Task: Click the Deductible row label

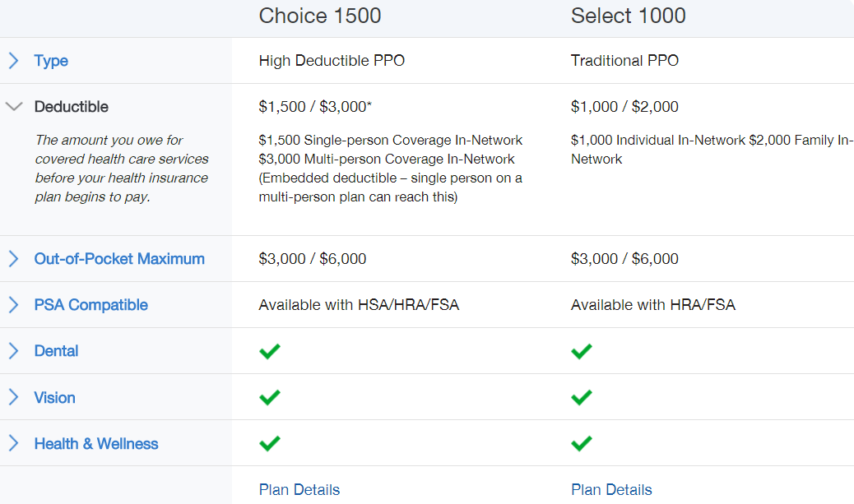Action: coord(71,107)
